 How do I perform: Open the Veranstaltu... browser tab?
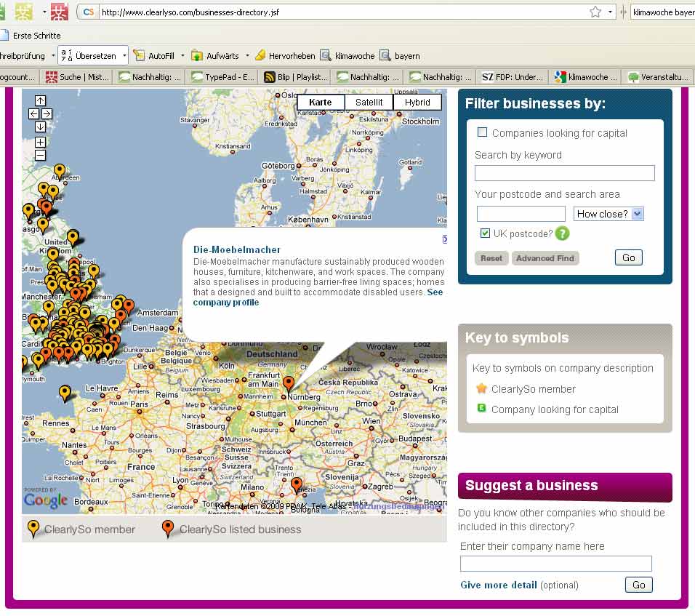coord(658,77)
